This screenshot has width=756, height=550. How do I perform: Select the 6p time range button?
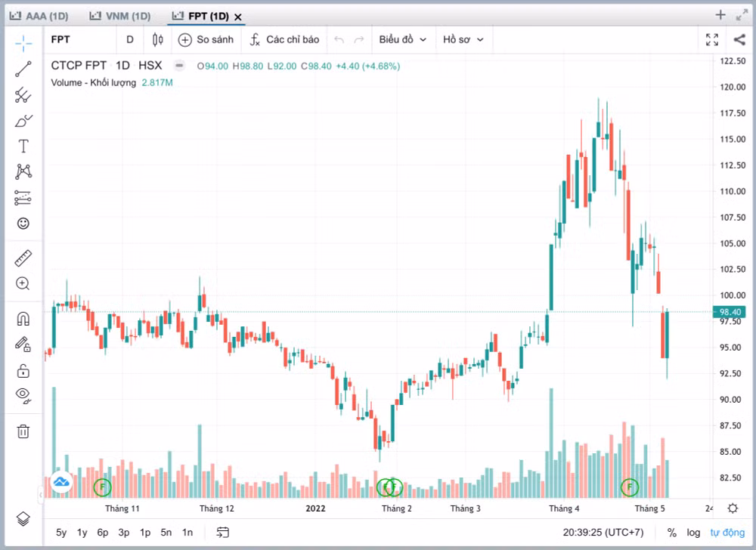click(x=102, y=532)
